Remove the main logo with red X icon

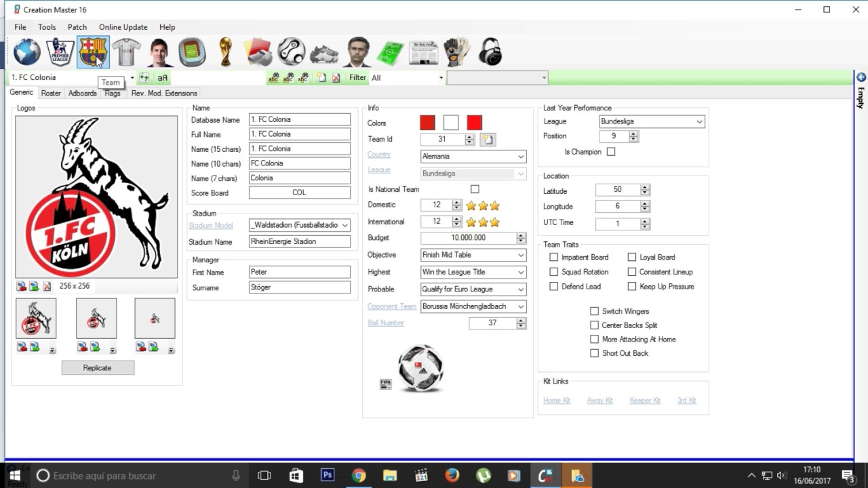click(x=47, y=287)
